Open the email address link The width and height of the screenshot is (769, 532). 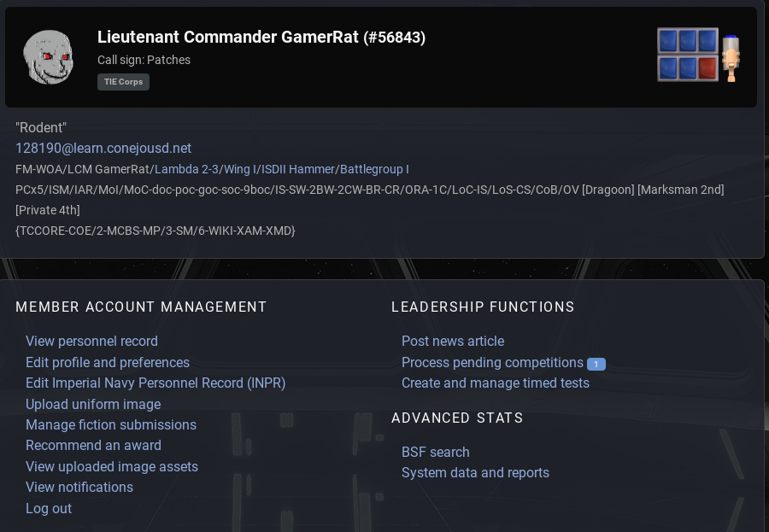103,149
